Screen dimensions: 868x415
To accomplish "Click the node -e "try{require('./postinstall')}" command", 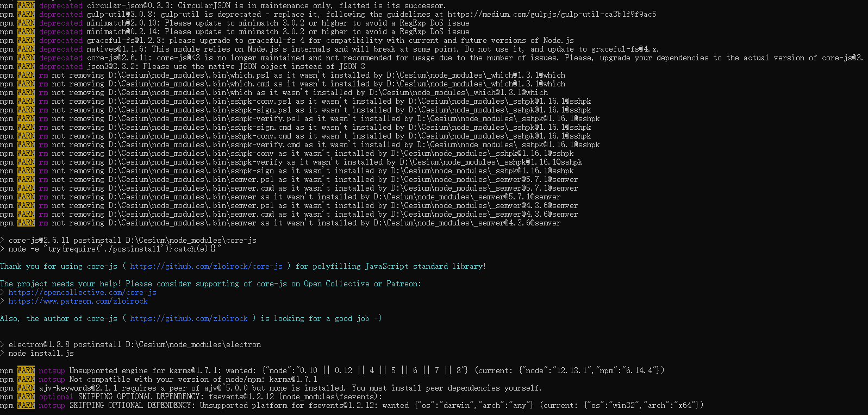I will (115, 249).
